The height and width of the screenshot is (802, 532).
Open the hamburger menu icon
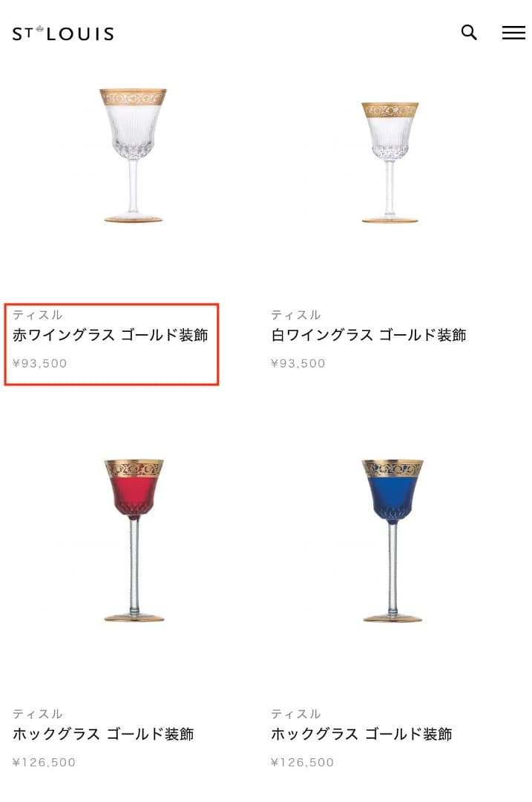tap(513, 32)
